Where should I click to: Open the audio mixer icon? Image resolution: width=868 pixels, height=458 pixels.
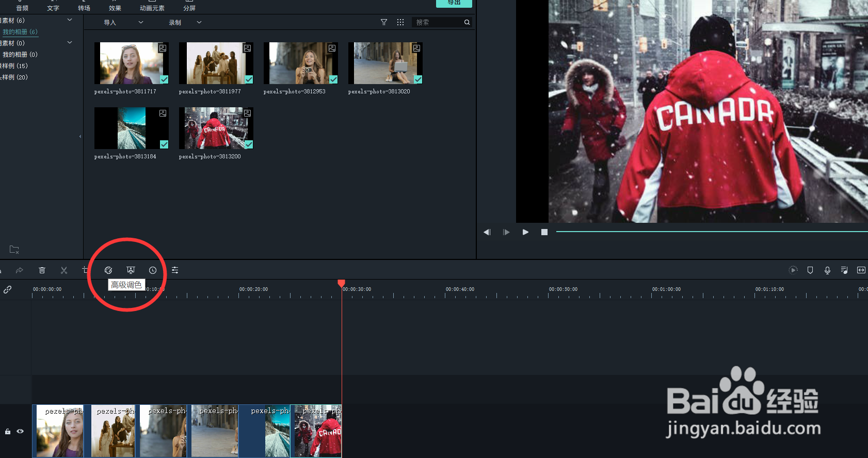click(844, 270)
